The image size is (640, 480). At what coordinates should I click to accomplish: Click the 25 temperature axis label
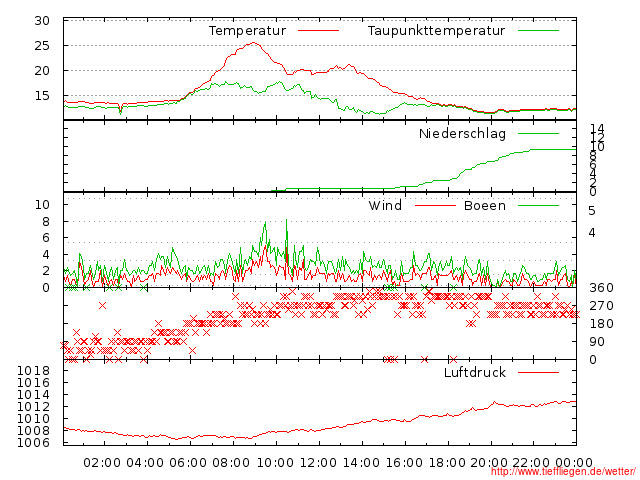(x=42, y=46)
